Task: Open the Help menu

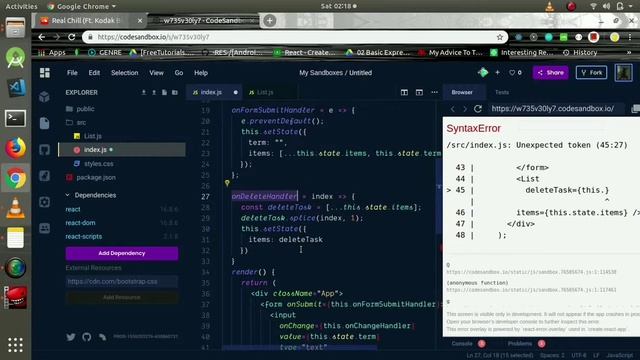Action: (201, 73)
